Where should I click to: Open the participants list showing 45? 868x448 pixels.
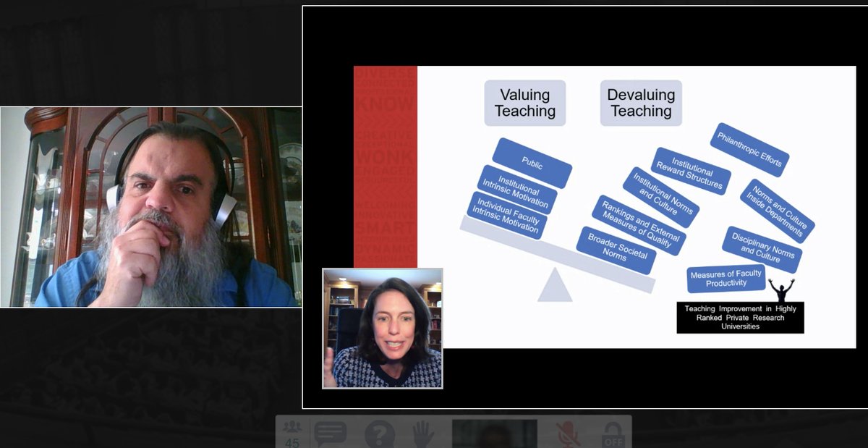pyautogui.click(x=292, y=434)
